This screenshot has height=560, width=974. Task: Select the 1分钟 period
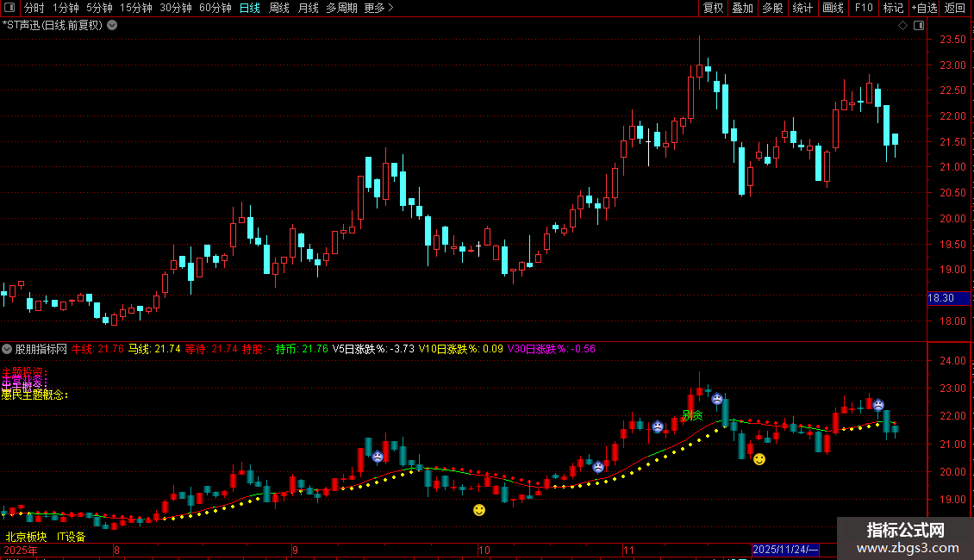66,8
